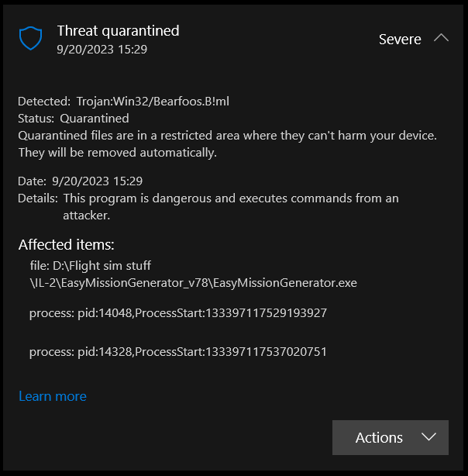
Task: Click the 'This program is dangerous' details text
Action: coord(231,206)
